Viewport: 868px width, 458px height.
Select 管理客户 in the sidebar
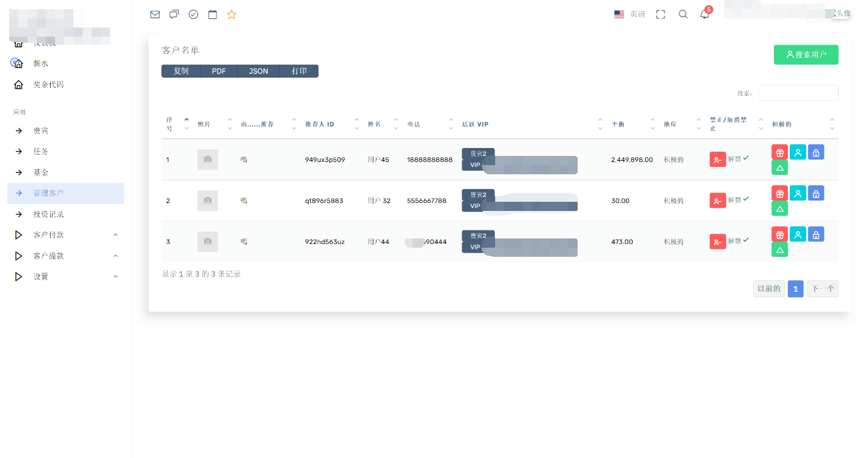click(x=66, y=193)
